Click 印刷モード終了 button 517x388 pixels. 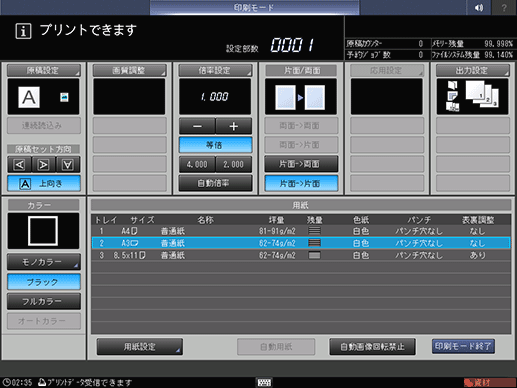[463, 347]
